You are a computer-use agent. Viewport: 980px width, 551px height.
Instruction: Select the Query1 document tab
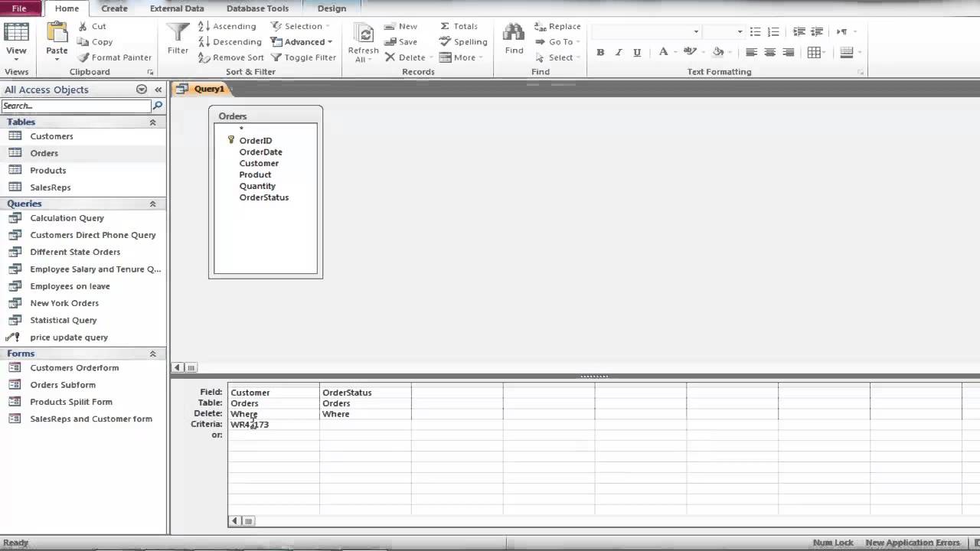coord(202,89)
